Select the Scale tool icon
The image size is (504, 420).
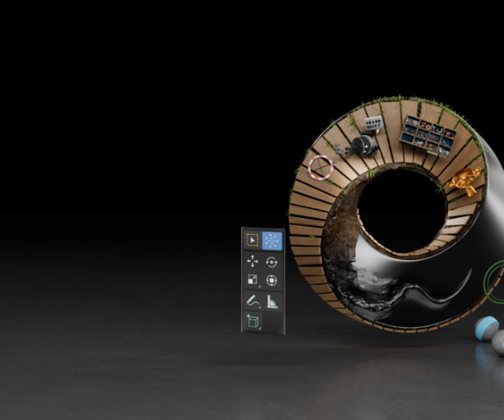point(252,280)
